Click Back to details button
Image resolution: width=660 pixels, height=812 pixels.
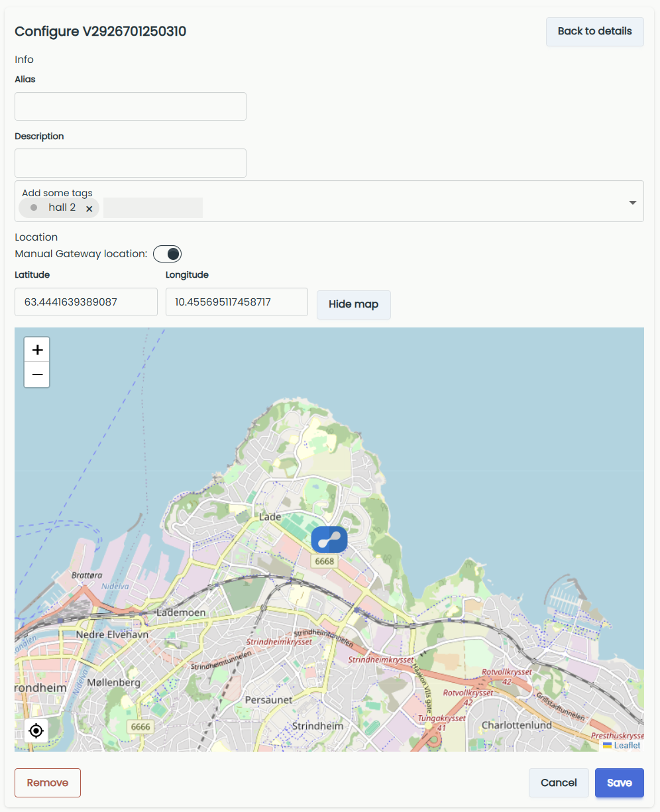[x=595, y=31]
